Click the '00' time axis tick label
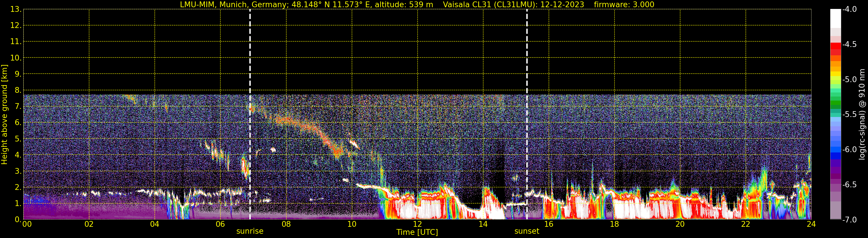868x238 pixels. tap(27, 224)
